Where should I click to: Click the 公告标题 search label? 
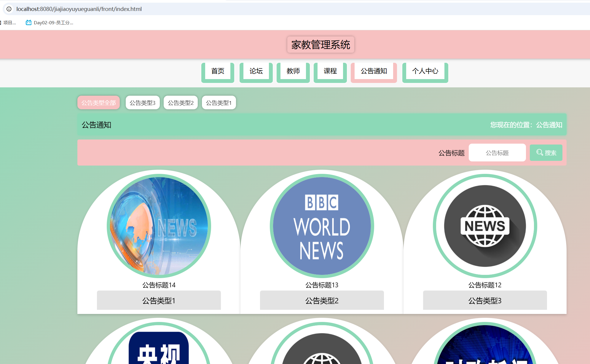pos(452,153)
